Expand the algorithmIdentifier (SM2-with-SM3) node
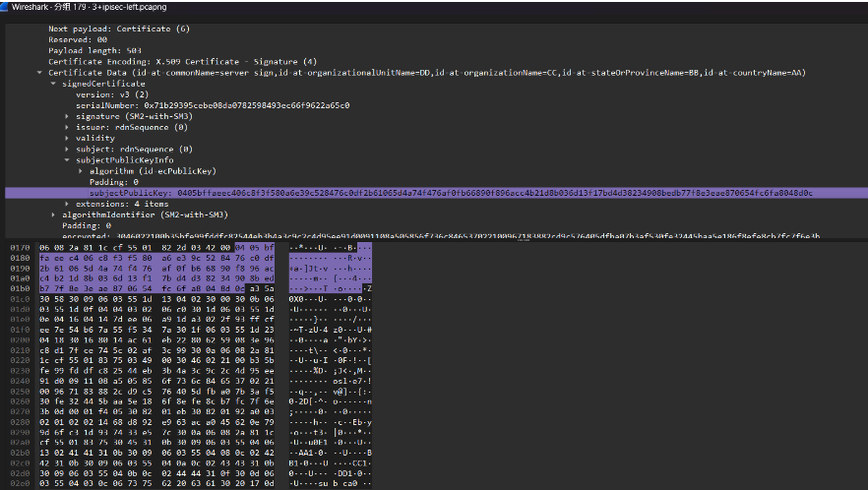 click(53, 214)
